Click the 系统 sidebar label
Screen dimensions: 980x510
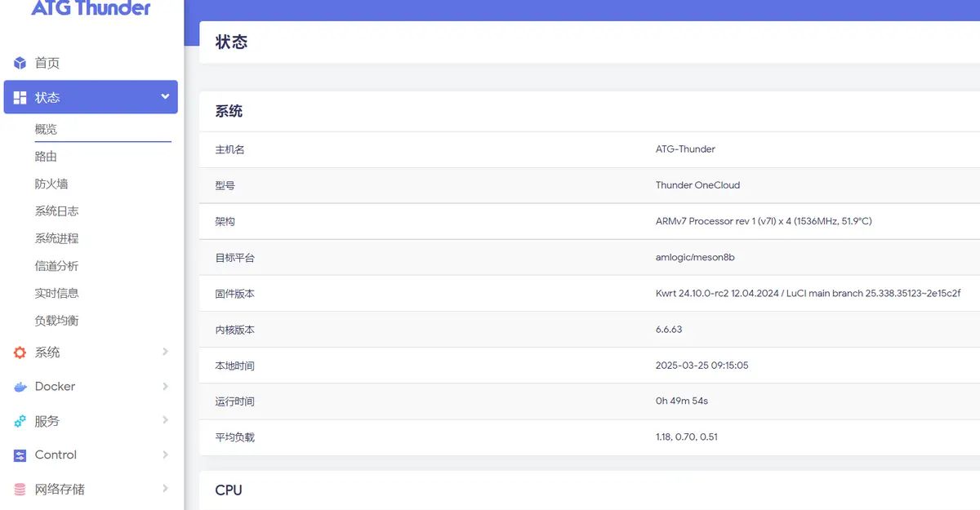click(47, 353)
